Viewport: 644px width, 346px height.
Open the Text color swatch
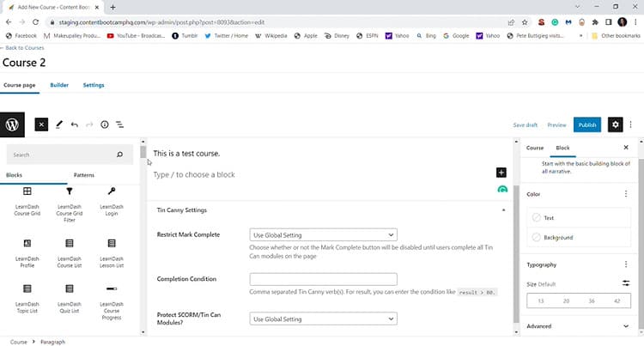(579, 217)
